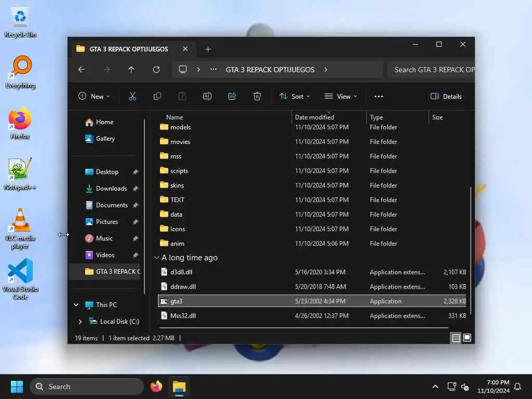The image size is (532, 399).
Task: Click GTA 3 REPACK OPTIJUEGOS breadcrumb
Action: pos(270,70)
